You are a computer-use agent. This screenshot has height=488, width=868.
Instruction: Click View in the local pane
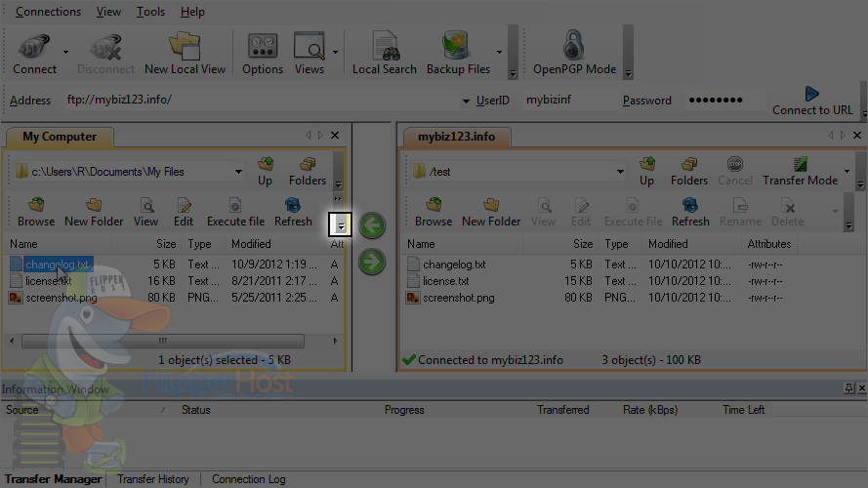(x=146, y=213)
